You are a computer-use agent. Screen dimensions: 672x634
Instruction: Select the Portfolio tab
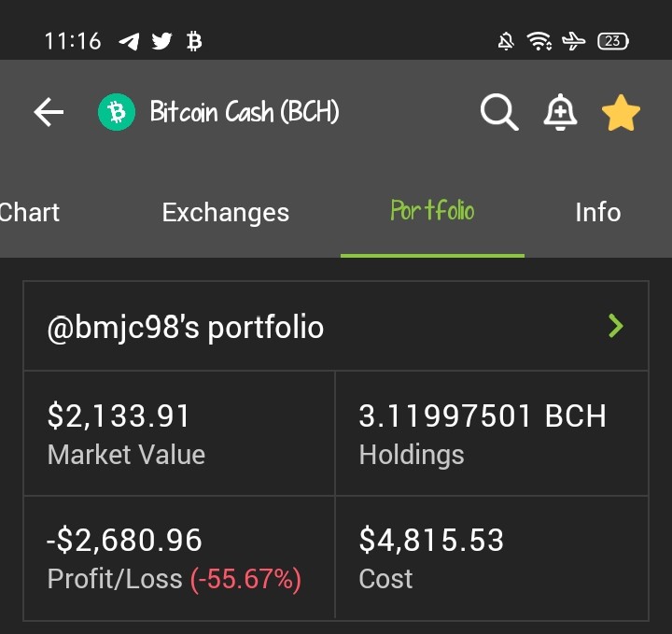coord(432,210)
